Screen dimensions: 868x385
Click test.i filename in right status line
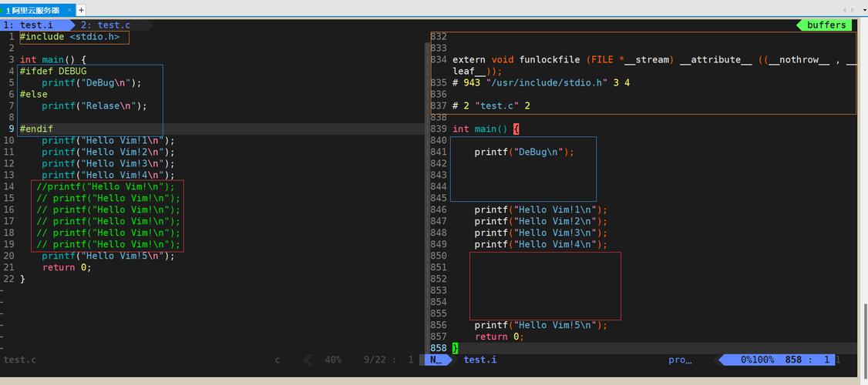click(480, 360)
